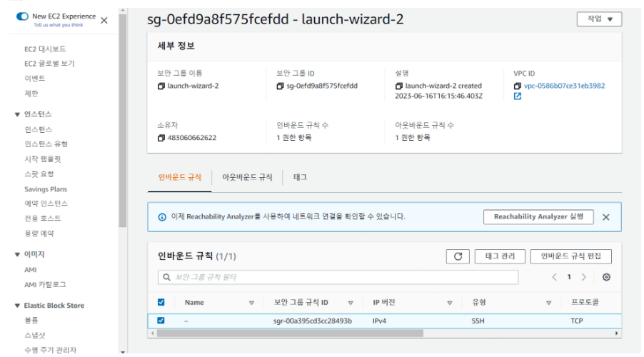Image resolution: width=644 pixels, height=357 pixels.
Task: Open AMI 카탈로그 in the sidebar
Action: (45, 285)
